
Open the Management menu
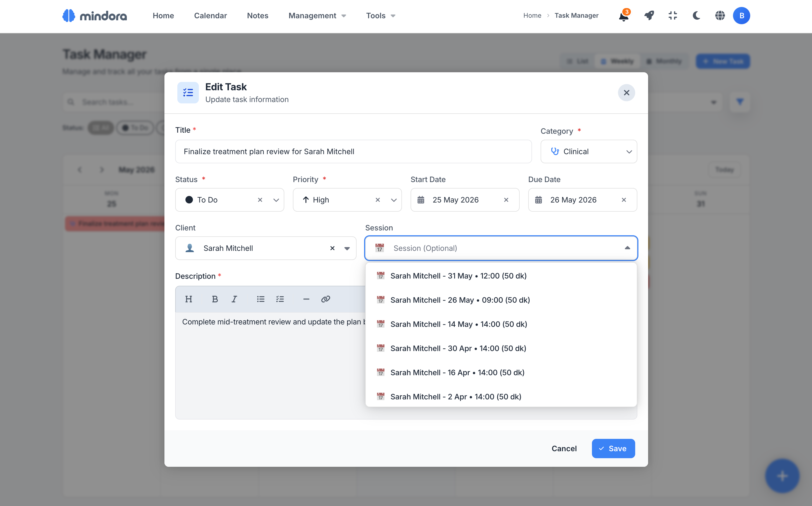[317, 16]
